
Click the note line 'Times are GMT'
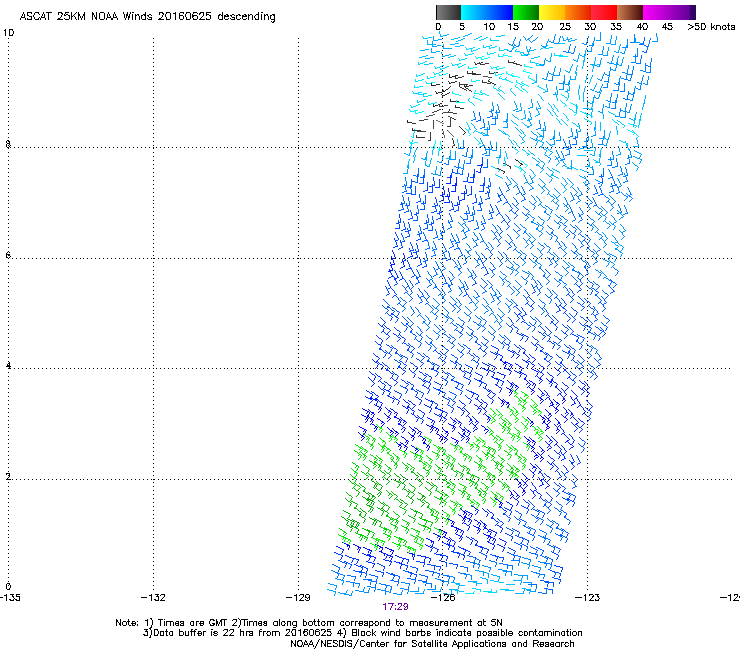pyautogui.click(x=193, y=623)
